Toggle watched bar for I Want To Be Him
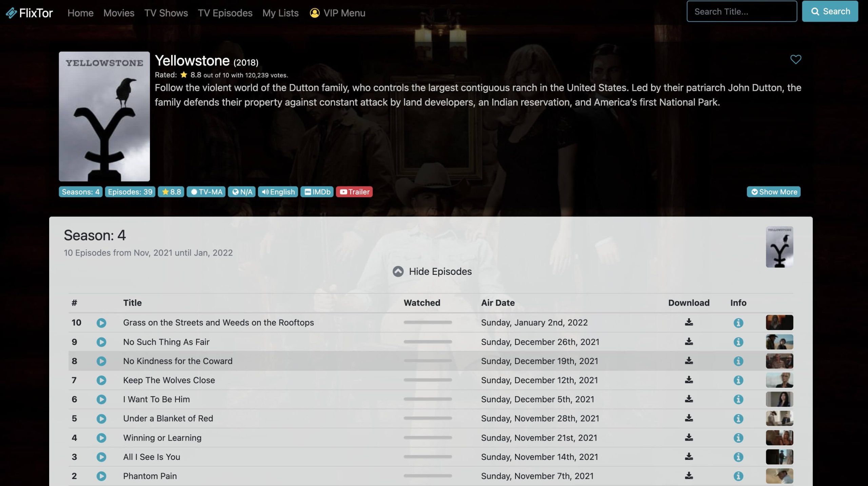Screen dimensions: 868x486 pyautogui.click(x=428, y=399)
